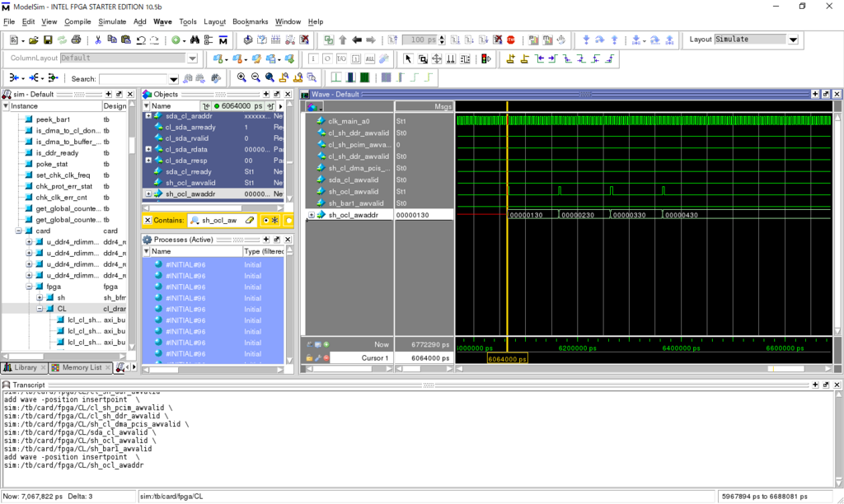Click the Step Into blue arrow icon
This screenshot has height=504, width=844.
click(x=586, y=40)
